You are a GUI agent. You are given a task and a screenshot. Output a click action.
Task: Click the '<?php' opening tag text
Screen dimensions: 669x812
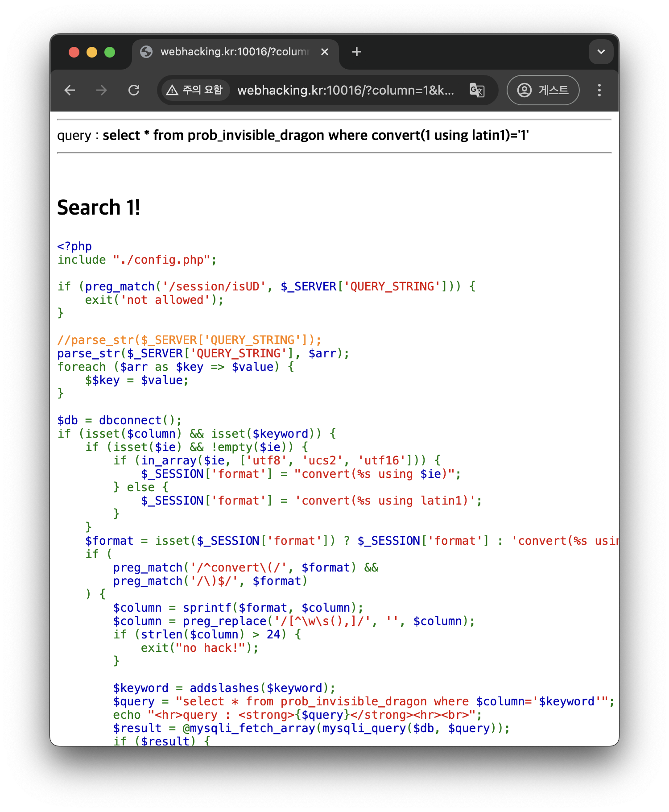[74, 246]
